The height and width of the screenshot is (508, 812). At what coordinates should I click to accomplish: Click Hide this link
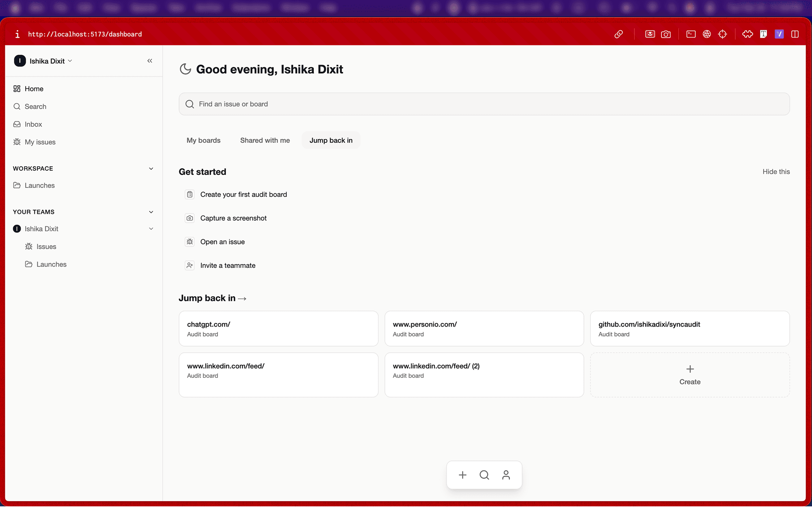[x=776, y=172]
